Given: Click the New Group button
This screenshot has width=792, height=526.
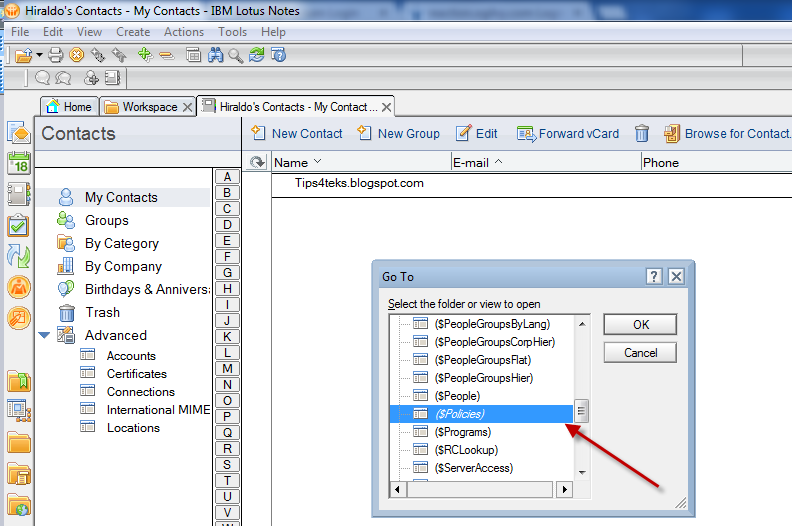Looking at the screenshot, I should coord(399,133).
